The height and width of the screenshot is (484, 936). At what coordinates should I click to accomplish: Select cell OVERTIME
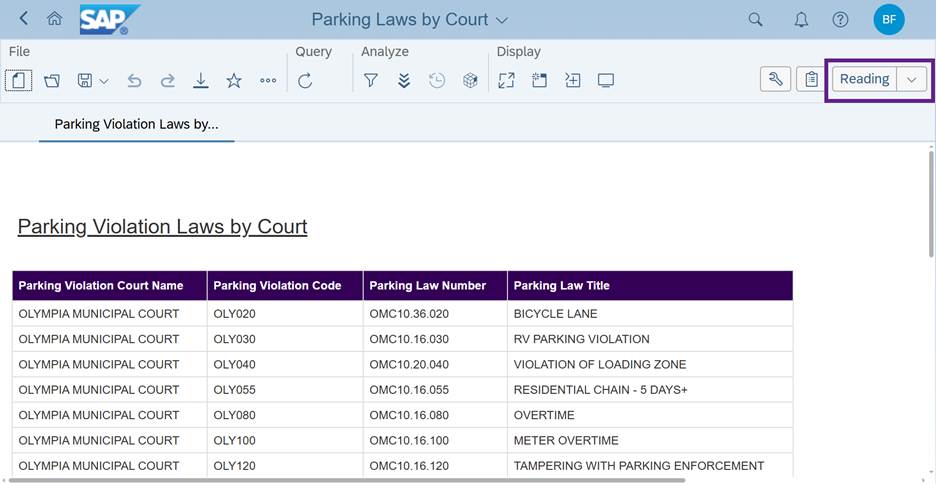(650, 415)
